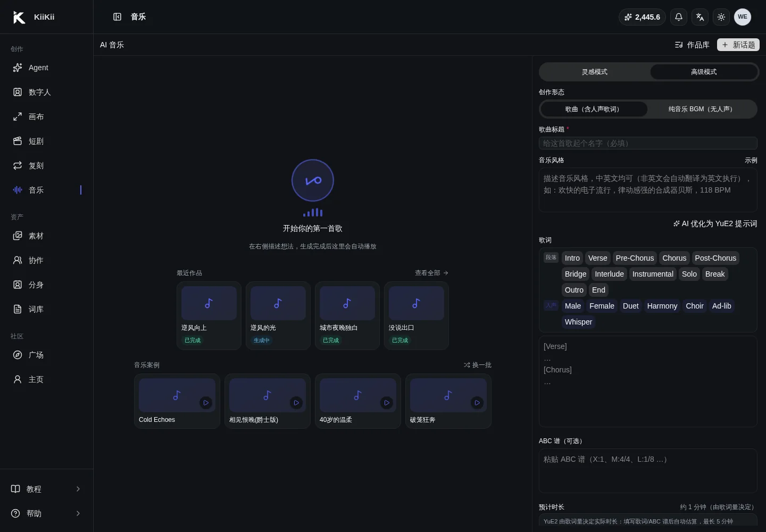This screenshot has height=532, width=766.
Task: Open 广场 in the sidebar
Action: (x=47, y=355)
